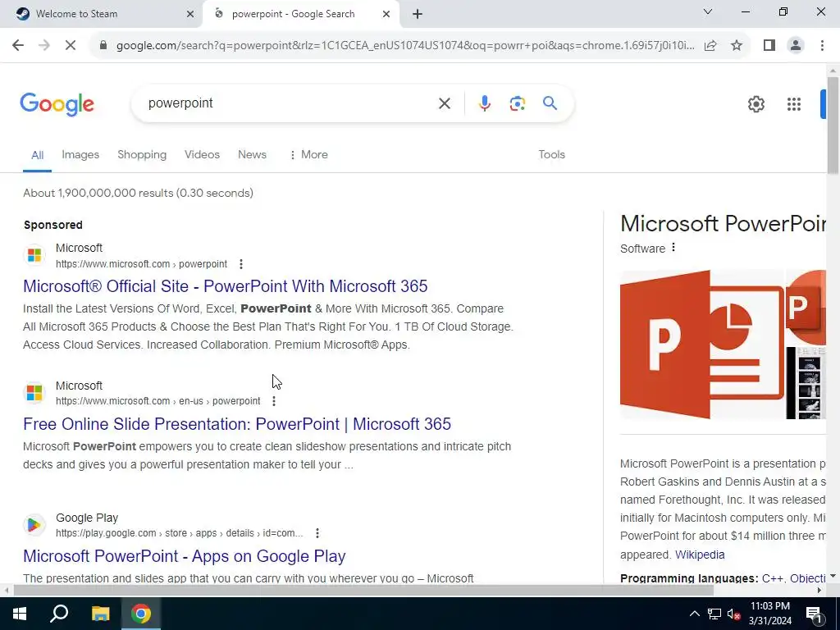Open options for sponsored Microsoft result

[241, 264]
